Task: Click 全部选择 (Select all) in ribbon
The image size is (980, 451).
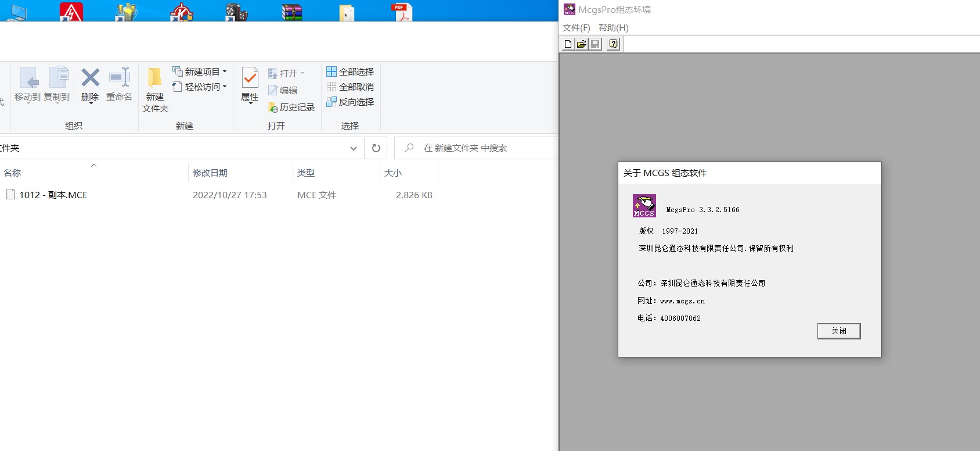Action: (350, 71)
